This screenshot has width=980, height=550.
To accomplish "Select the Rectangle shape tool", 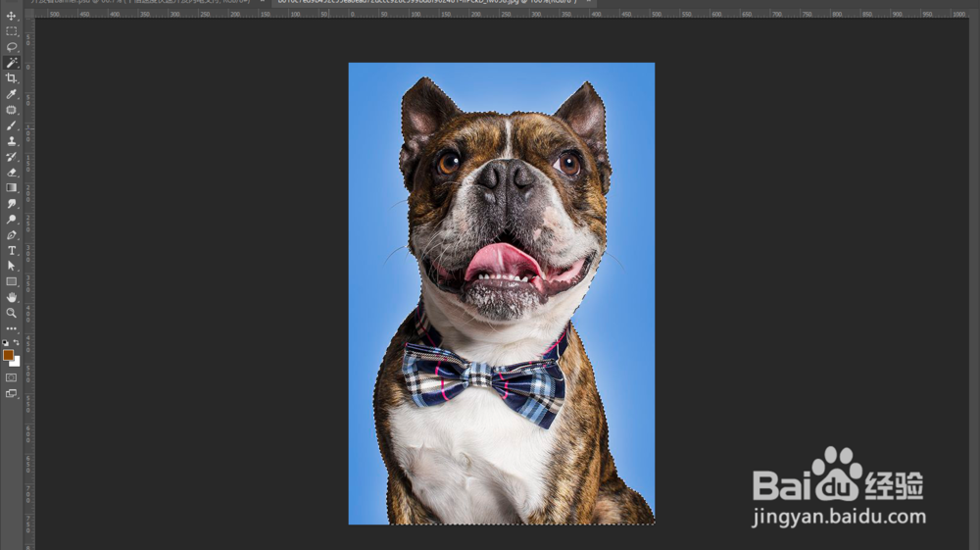I will (x=11, y=281).
